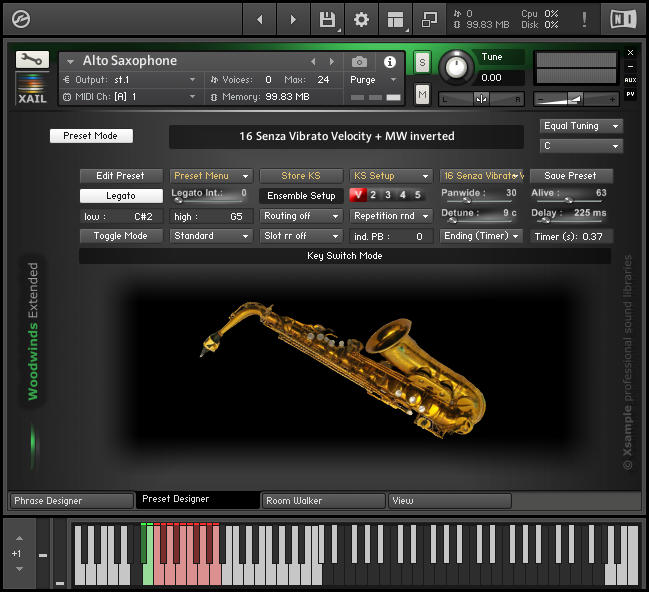Screen dimensions: 649x592
Task: Open Repetition rnd dropdown
Action: pos(391,216)
